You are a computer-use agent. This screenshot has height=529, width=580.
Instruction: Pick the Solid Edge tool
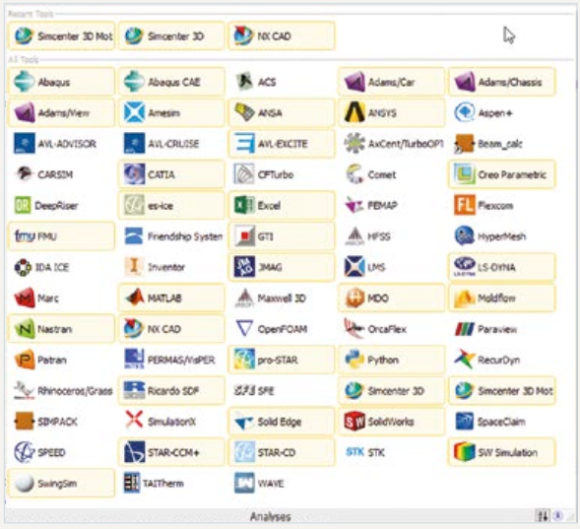[x=282, y=421]
